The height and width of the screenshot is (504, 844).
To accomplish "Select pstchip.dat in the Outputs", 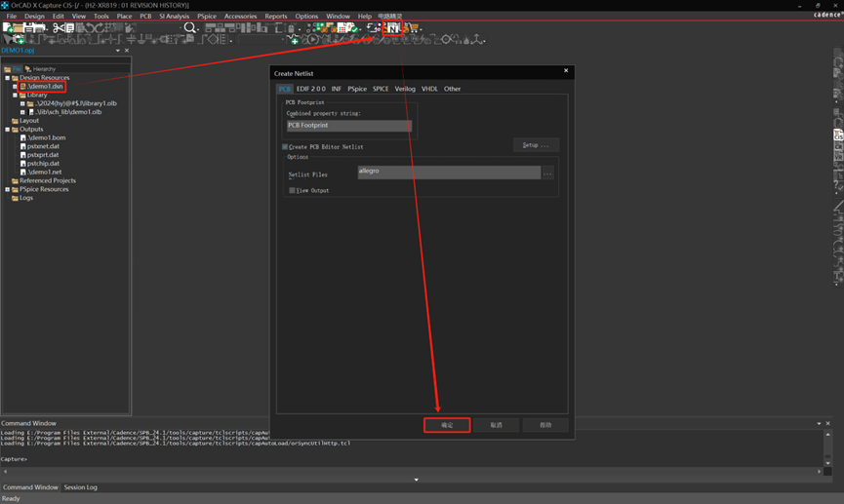I will [x=43, y=164].
